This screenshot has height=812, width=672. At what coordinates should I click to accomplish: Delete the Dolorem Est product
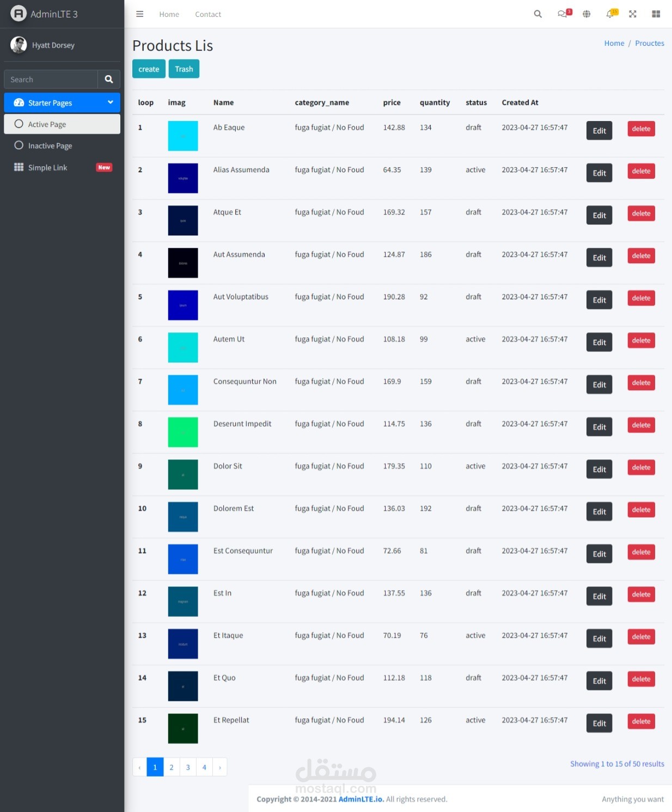coord(641,510)
